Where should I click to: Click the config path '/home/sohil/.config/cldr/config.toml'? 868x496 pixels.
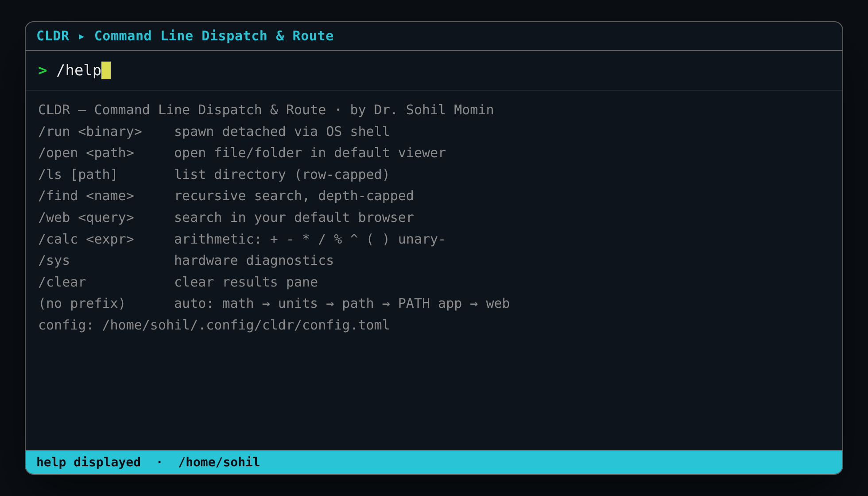pos(246,325)
